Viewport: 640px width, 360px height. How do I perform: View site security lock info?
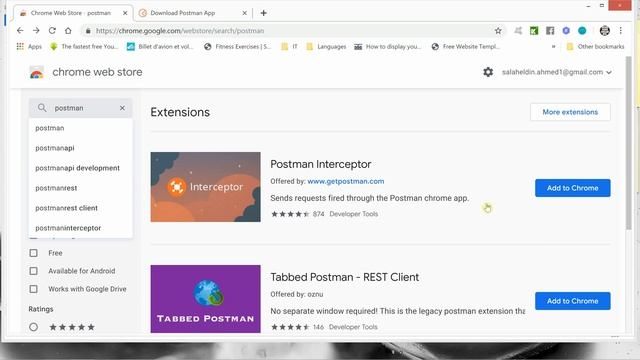coord(87,31)
